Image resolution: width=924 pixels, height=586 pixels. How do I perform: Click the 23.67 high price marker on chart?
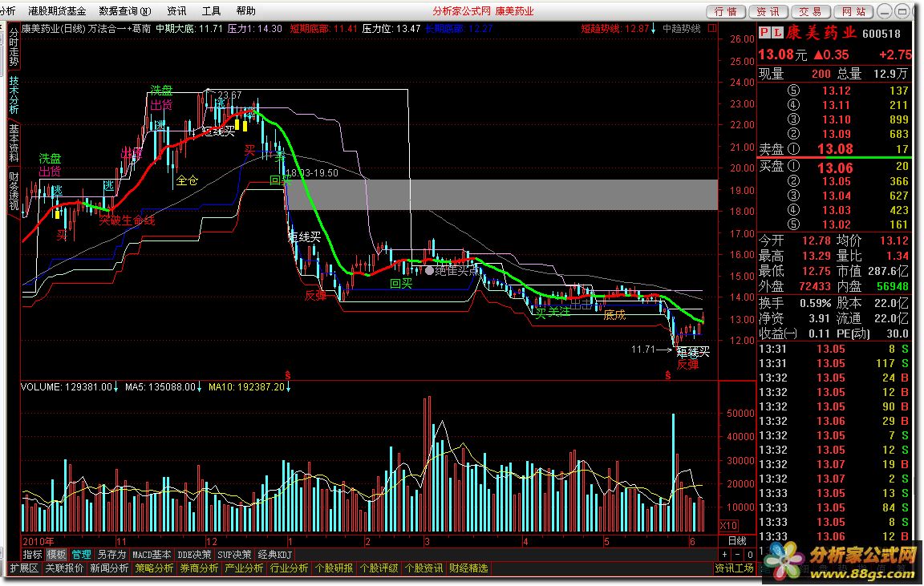point(229,95)
